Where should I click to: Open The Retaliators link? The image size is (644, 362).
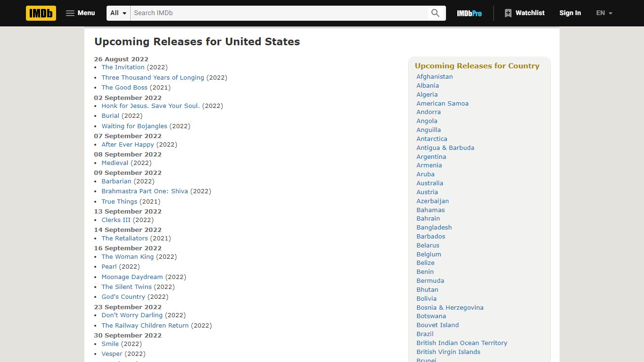tap(124, 239)
